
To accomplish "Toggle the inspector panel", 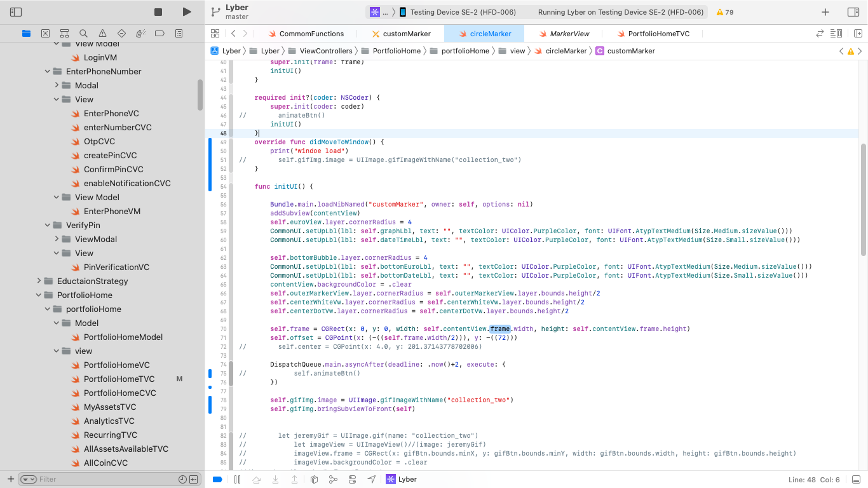I will click(x=853, y=12).
